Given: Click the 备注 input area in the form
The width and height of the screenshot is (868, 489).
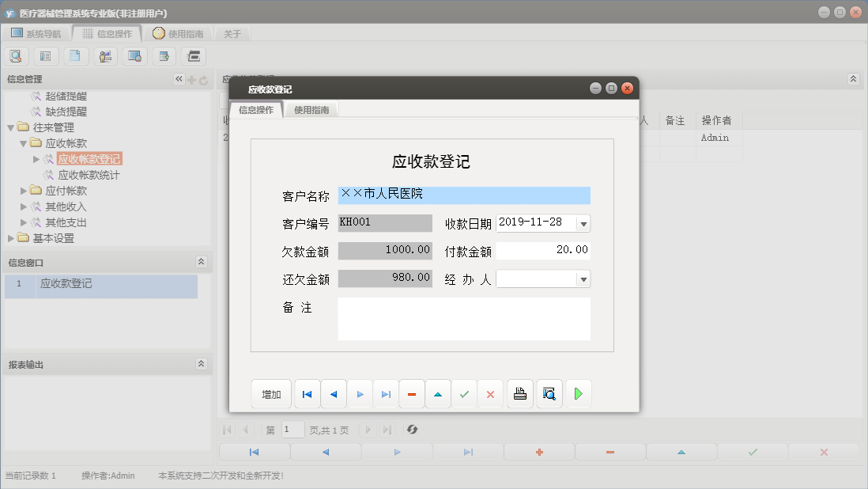Looking at the screenshot, I should (464, 320).
